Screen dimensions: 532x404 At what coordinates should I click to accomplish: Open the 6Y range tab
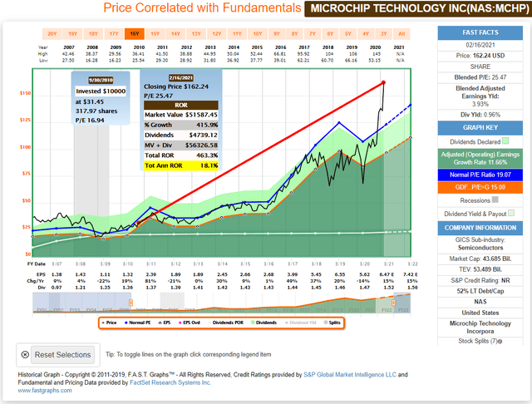pos(330,34)
